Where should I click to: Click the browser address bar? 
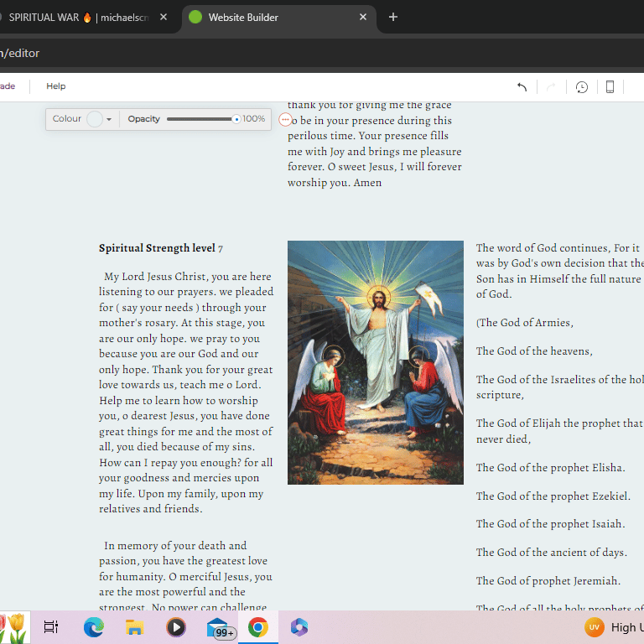point(322,53)
